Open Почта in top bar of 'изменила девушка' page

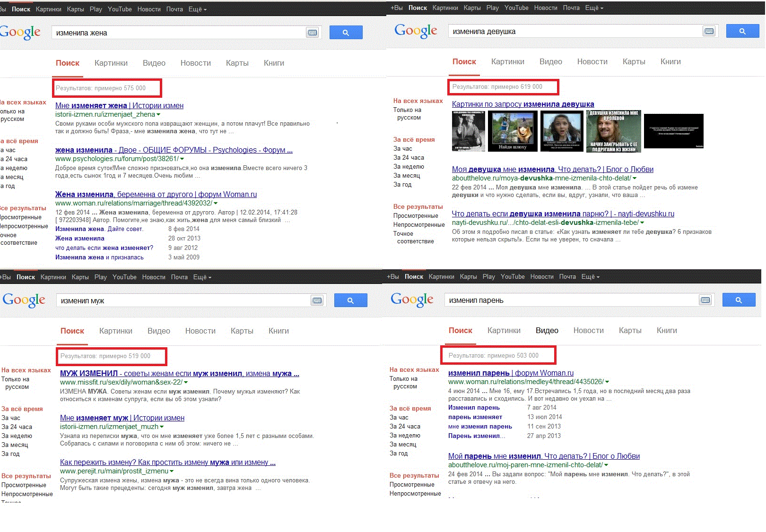coord(571,8)
